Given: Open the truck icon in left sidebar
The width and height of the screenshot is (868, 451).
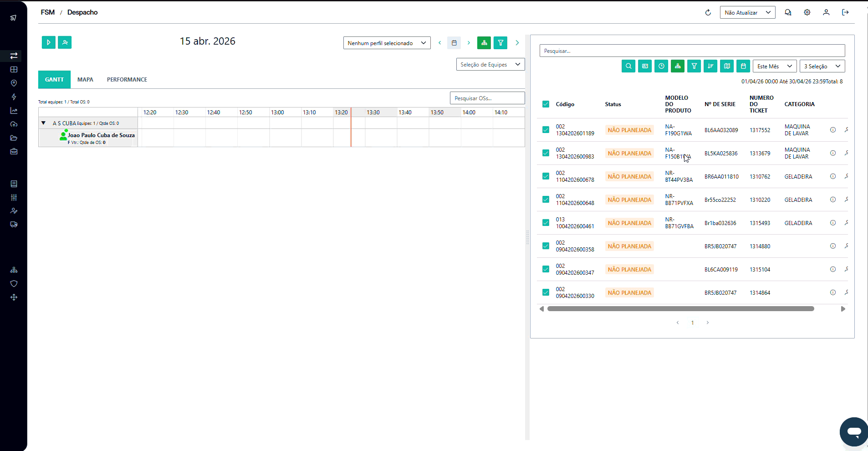Looking at the screenshot, I should (14, 225).
